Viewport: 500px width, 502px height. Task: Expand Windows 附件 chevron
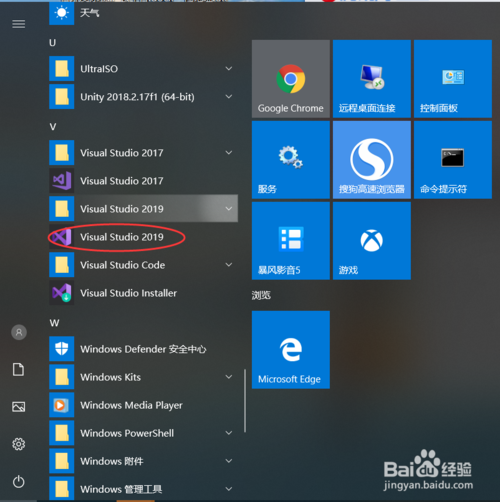[229, 461]
